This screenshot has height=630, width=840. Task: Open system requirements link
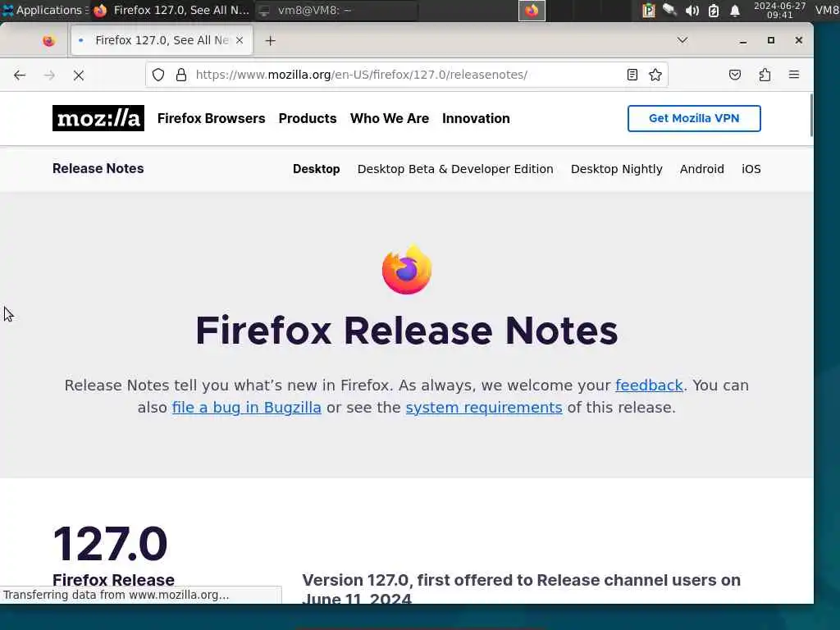click(x=484, y=407)
